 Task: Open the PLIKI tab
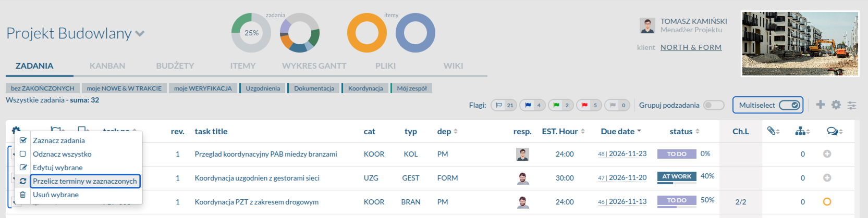(386, 66)
